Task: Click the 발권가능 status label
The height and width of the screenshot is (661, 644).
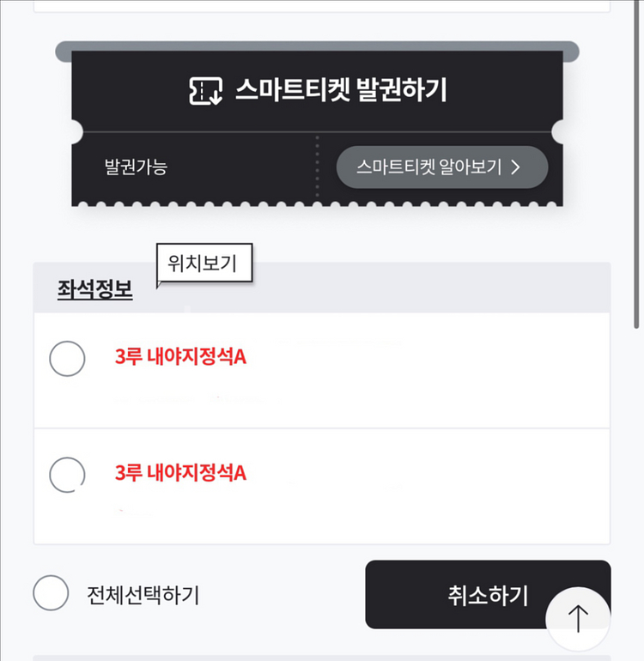Action: pos(136,167)
